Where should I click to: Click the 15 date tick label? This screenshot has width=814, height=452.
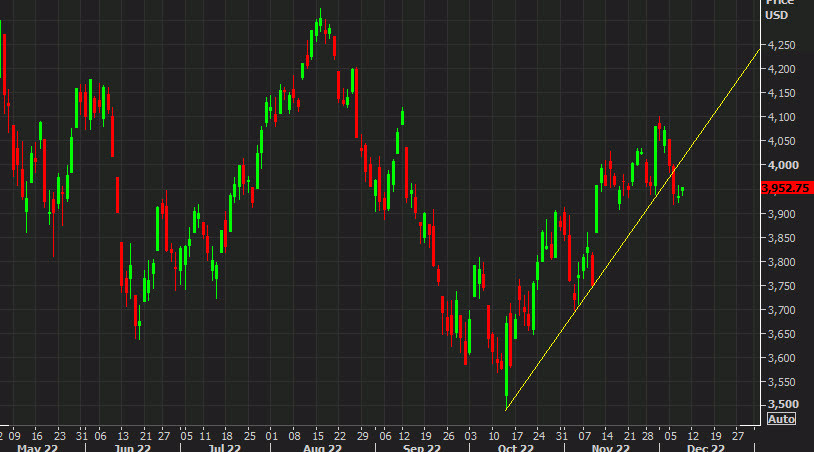(318, 436)
